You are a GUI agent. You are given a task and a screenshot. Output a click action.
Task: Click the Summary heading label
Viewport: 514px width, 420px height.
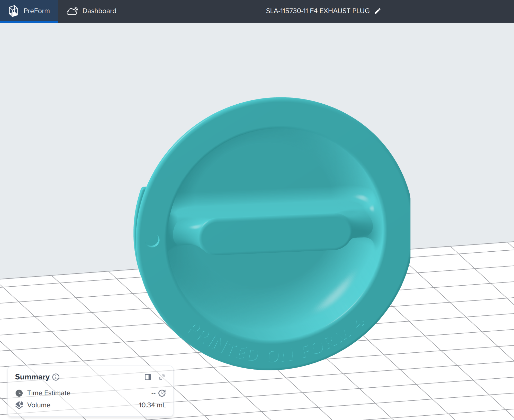[32, 377]
